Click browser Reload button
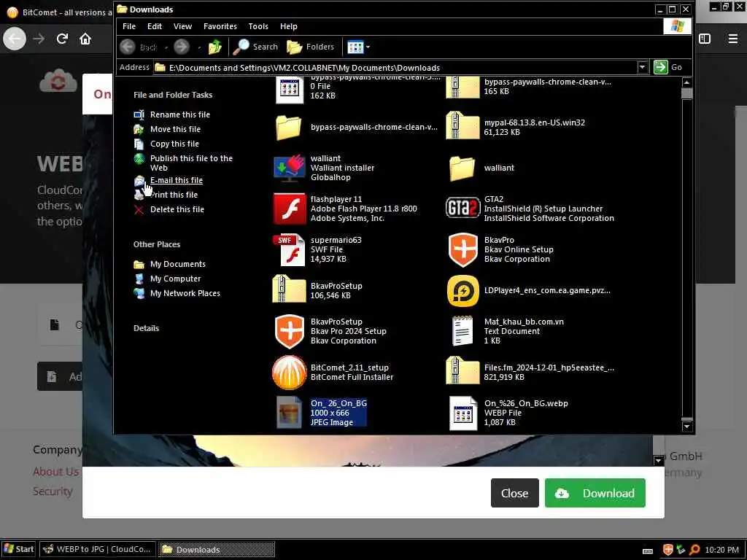Image resolution: width=747 pixels, height=560 pixels. 62,39
